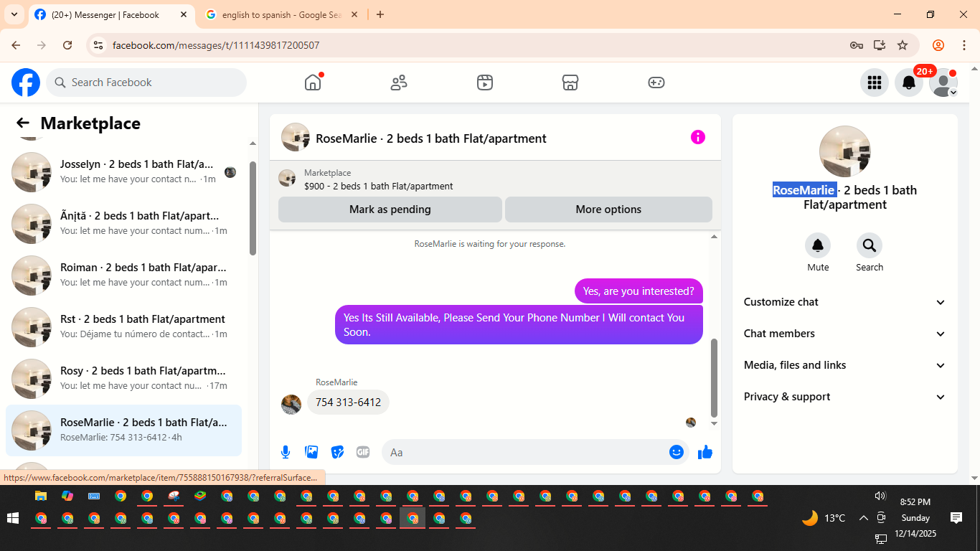The width and height of the screenshot is (980, 551).
Task: Show hidden system tray icons
Action: pyautogui.click(x=863, y=517)
